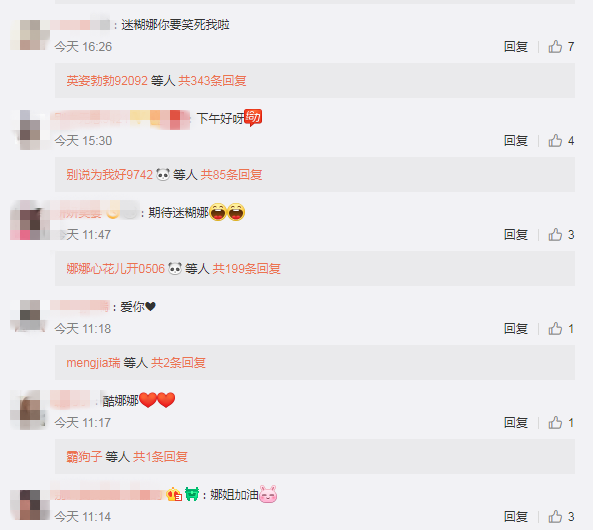Reply to the 16:26 comment
593x530 pixels.
(x=515, y=47)
